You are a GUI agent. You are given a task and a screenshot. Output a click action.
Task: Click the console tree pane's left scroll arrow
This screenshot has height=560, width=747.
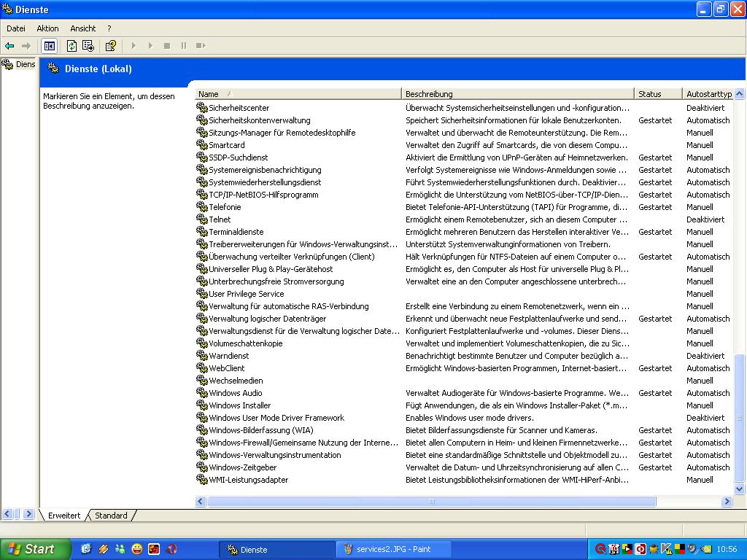tap(7, 514)
